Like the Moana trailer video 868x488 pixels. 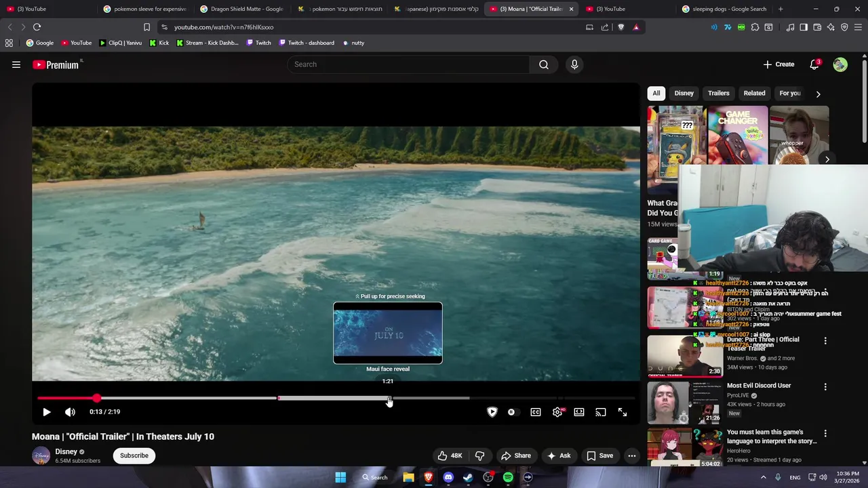pos(450,455)
